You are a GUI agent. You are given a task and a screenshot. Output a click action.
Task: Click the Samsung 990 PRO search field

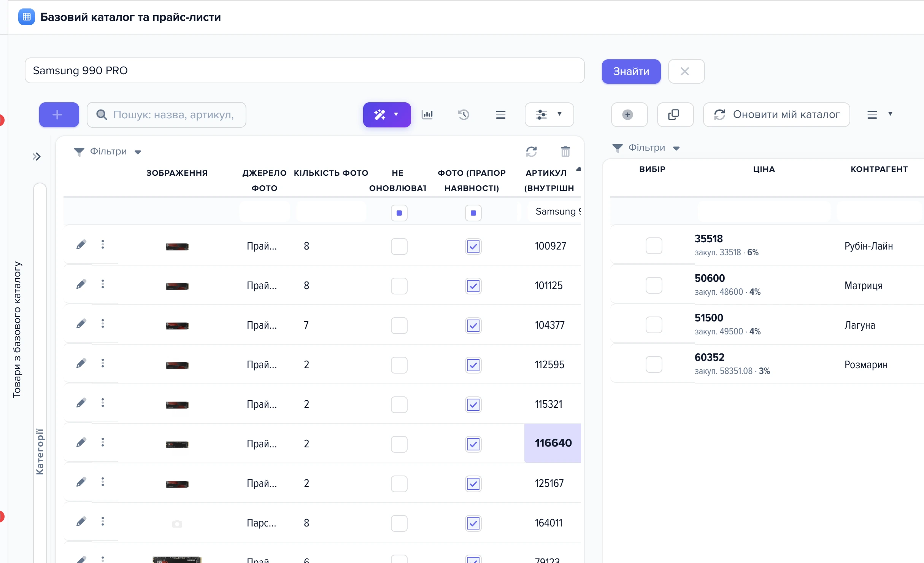pyautogui.click(x=304, y=70)
